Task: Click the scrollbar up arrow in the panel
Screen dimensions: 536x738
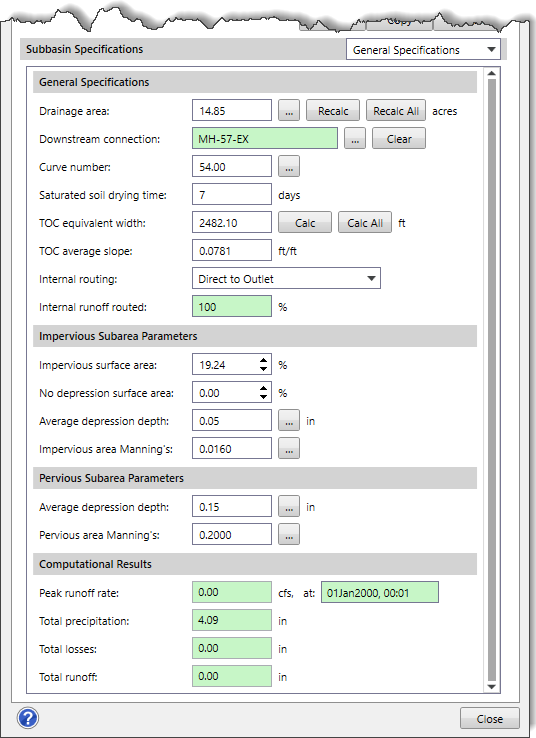Action: pos(491,73)
